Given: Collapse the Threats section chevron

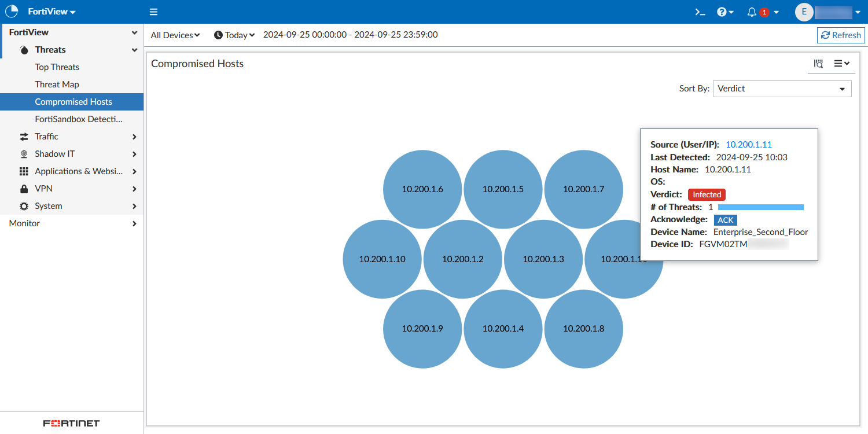Looking at the screenshot, I should [x=135, y=50].
